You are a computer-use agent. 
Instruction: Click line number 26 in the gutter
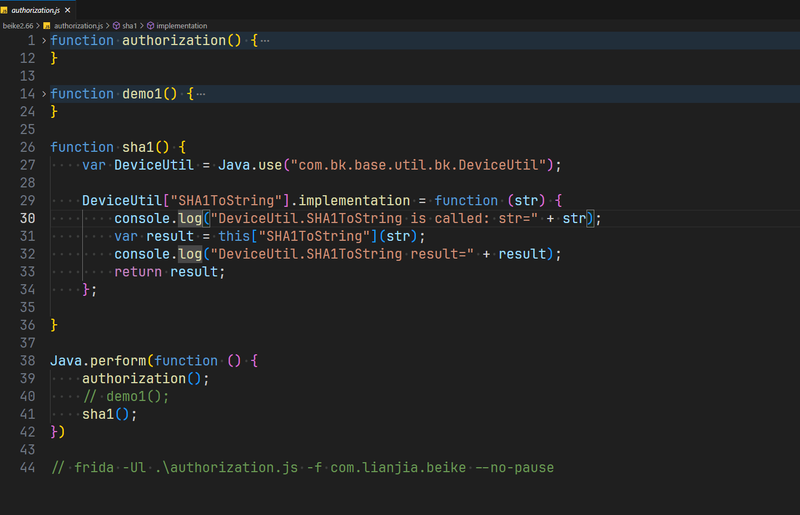(x=28, y=148)
